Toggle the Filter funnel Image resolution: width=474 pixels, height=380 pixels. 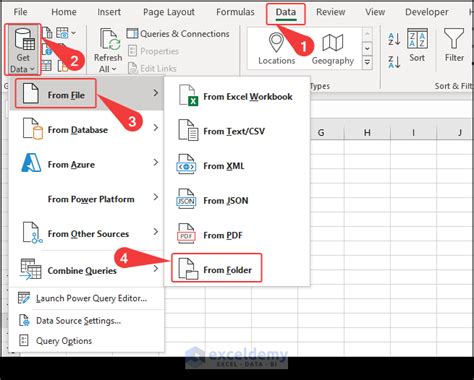coord(454,45)
